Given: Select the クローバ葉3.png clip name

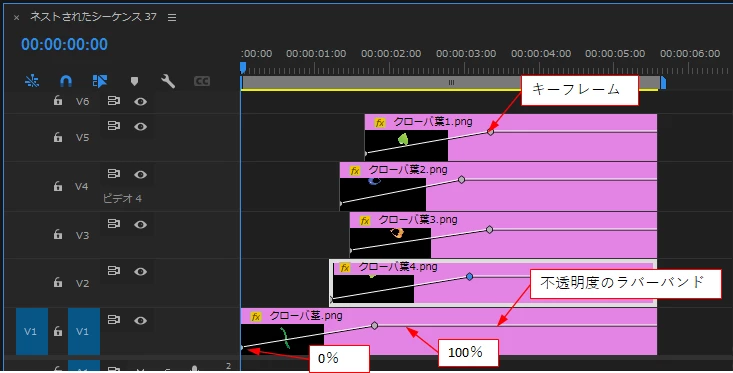Looking at the screenshot, I should (417, 220).
